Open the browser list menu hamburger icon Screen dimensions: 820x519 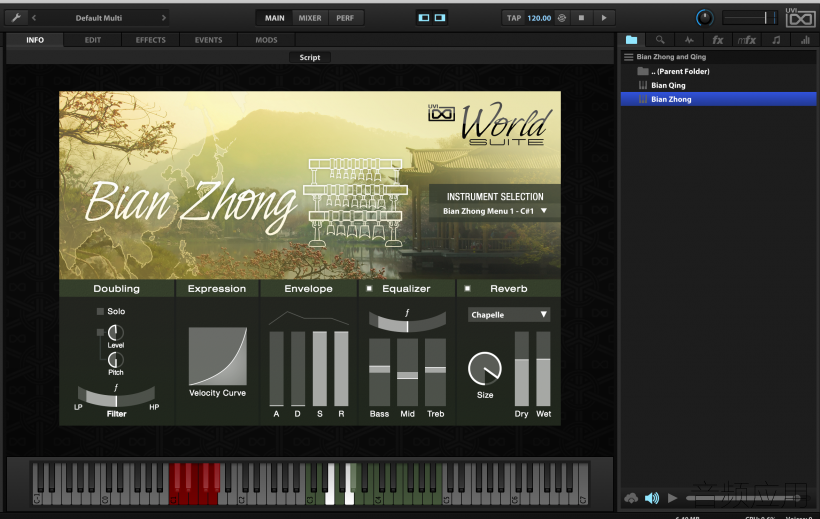629,57
